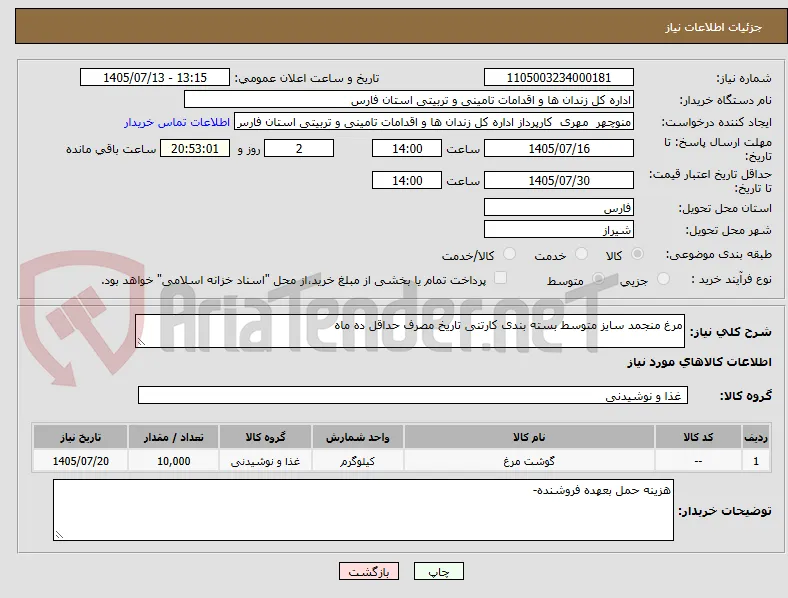
Task: Click the price validity date 1405/07/30
Action: 559,180
